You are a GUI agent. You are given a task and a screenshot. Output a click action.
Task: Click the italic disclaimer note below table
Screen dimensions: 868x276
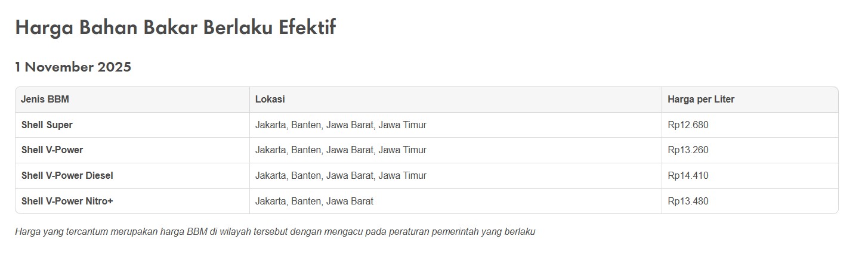[275, 232]
